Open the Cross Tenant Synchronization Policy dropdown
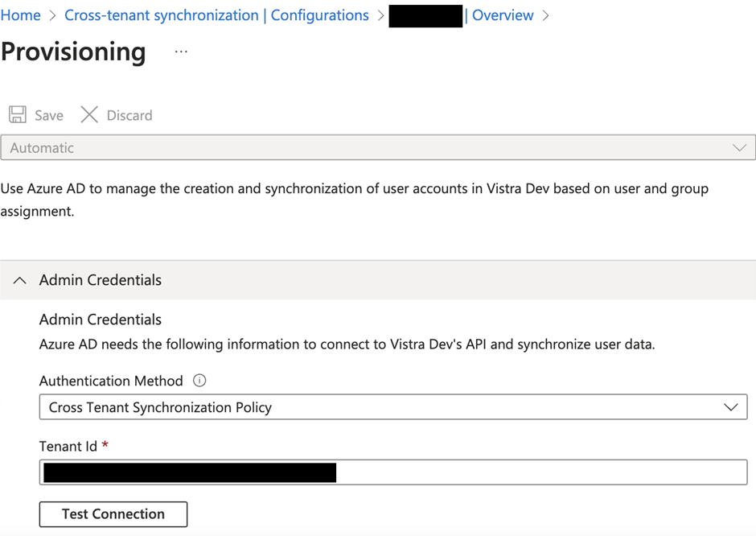The height and width of the screenshot is (536, 756). 393,406
